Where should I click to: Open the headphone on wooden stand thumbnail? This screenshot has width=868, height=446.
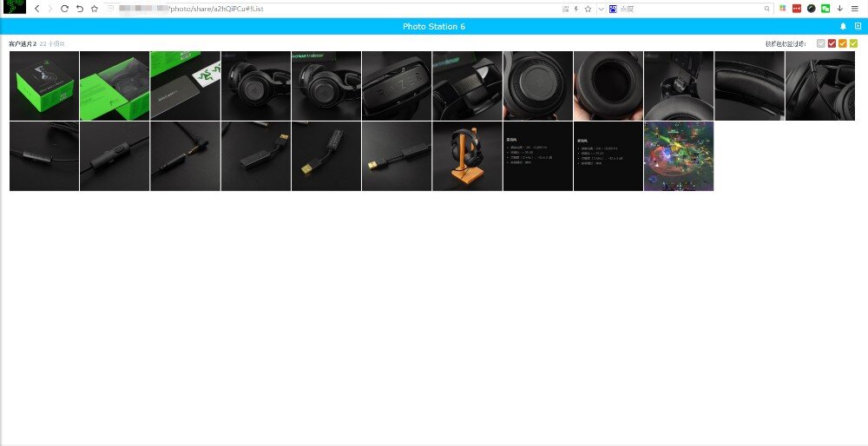tap(467, 156)
